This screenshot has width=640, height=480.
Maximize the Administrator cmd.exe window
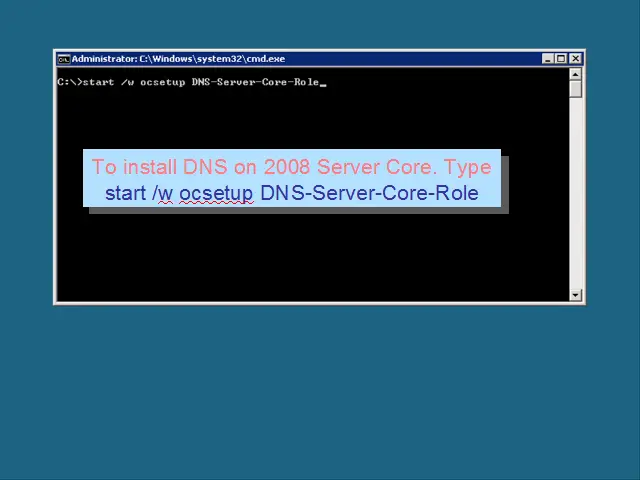561,59
